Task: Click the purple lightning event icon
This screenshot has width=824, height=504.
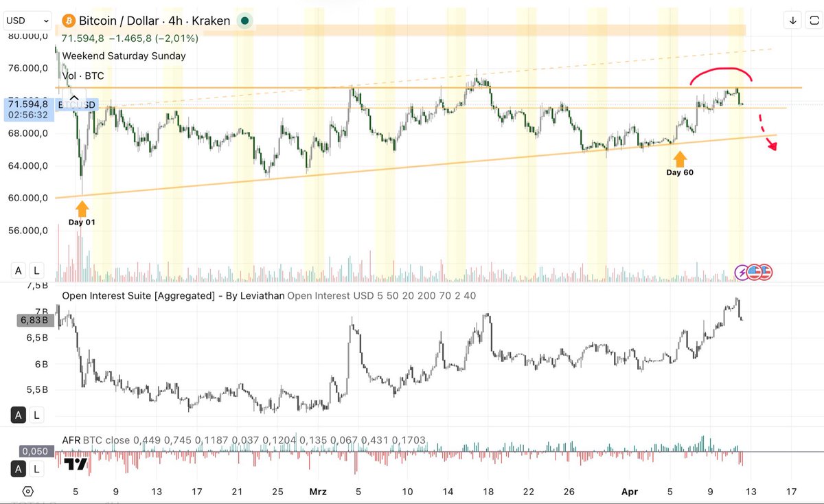Action: click(x=742, y=272)
